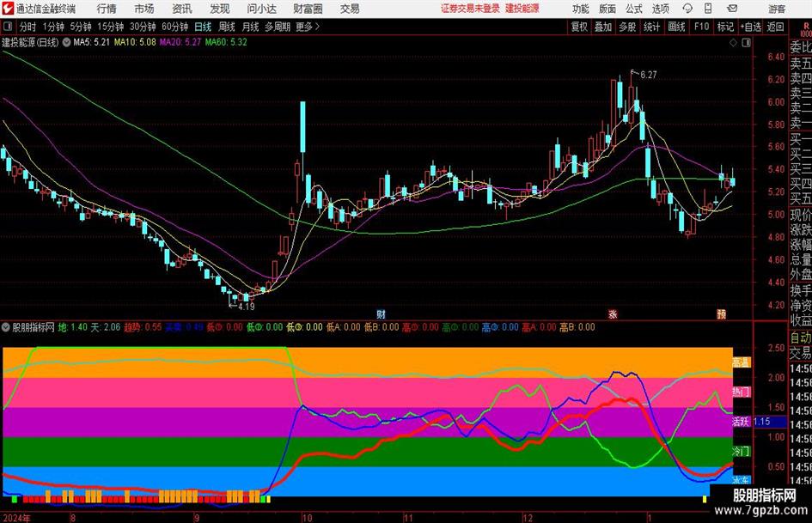
Task: Open the mobile phone icon
Action: (x=708, y=9)
